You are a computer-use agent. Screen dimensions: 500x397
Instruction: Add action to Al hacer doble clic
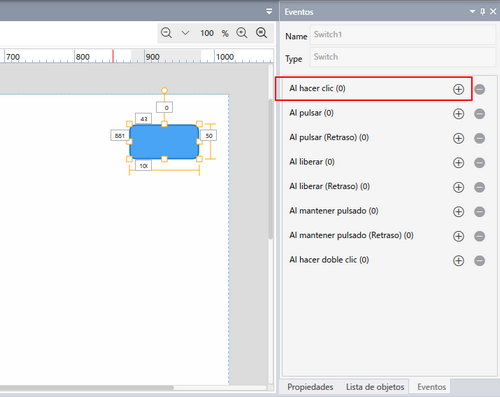458,261
